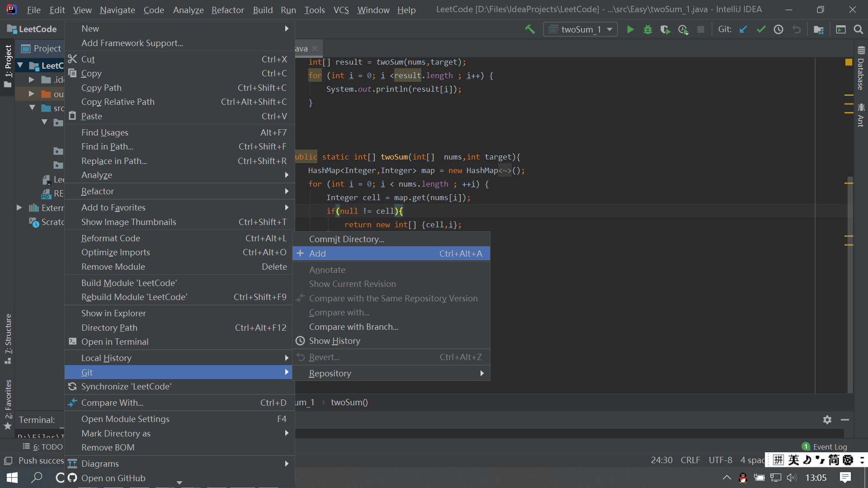The image size is (868, 488).
Task: Choose Compare with Branch option
Action: 391,327
